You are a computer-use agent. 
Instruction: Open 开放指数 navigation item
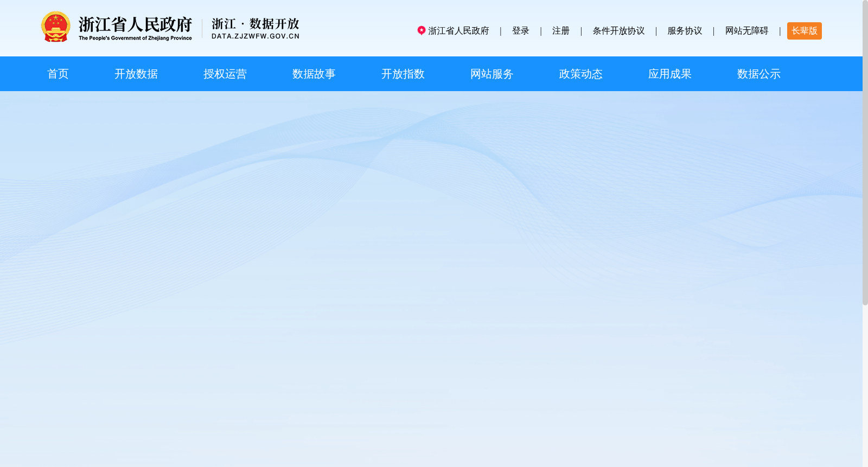point(403,74)
